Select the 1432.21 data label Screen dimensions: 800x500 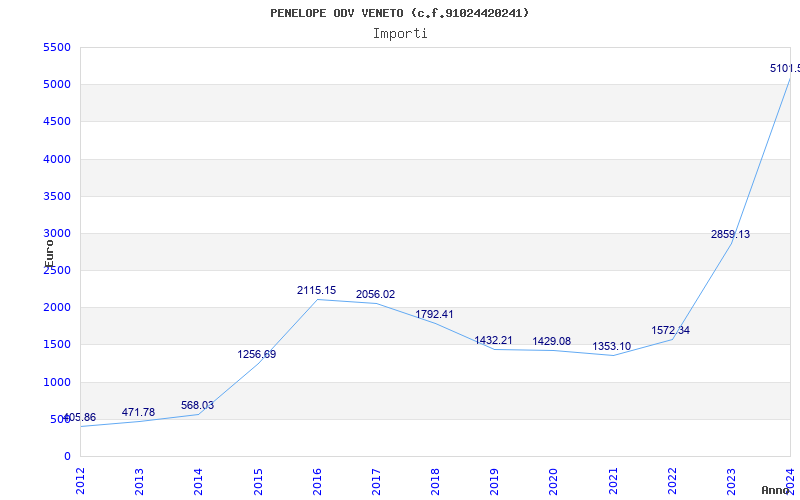pos(493,340)
